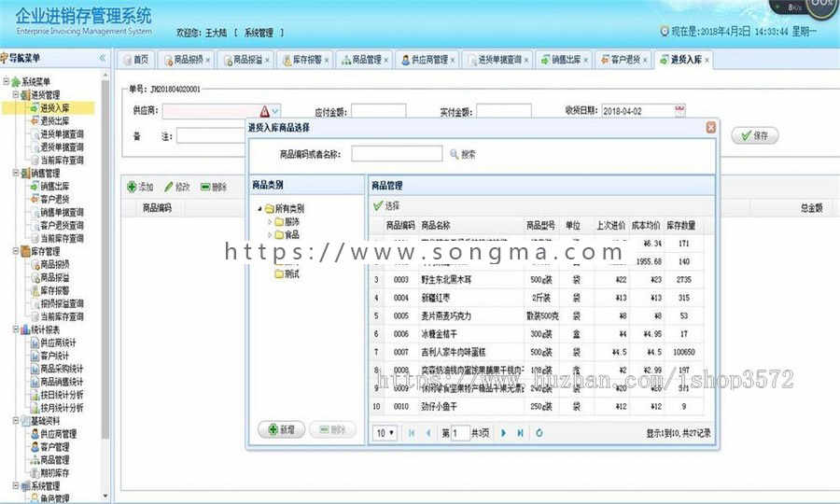Close the 客户退货 tab

[x=645, y=60]
